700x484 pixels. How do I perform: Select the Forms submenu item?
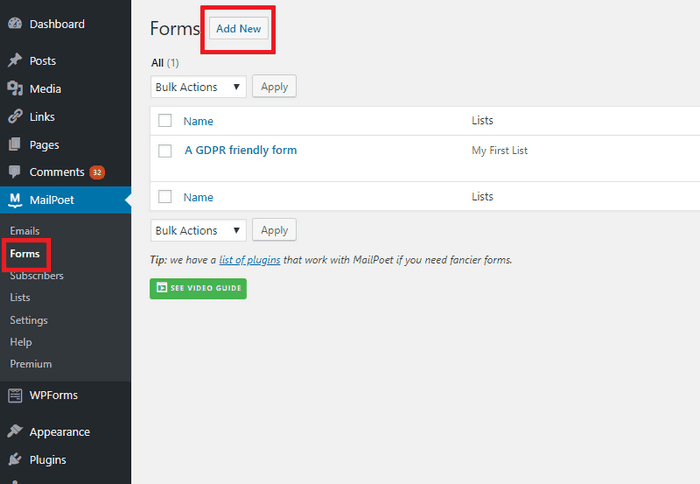click(x=25, y=254)
